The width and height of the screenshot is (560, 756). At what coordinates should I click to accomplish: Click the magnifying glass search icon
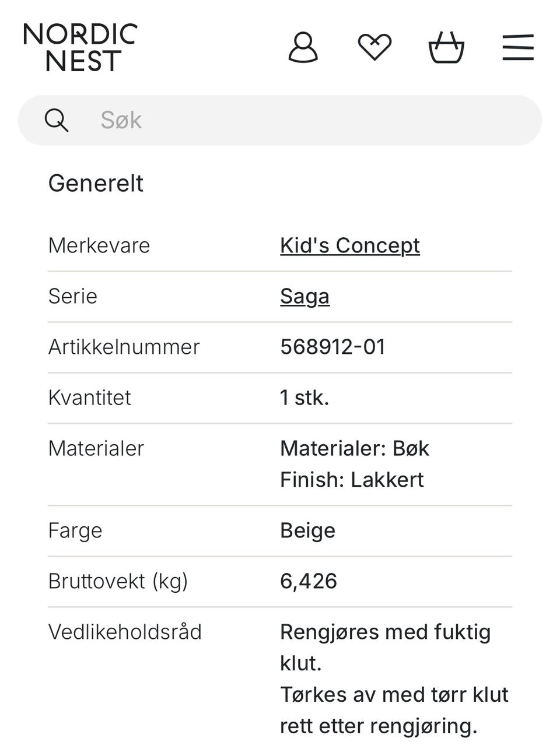pyautogui.click(x=57, y=121)
